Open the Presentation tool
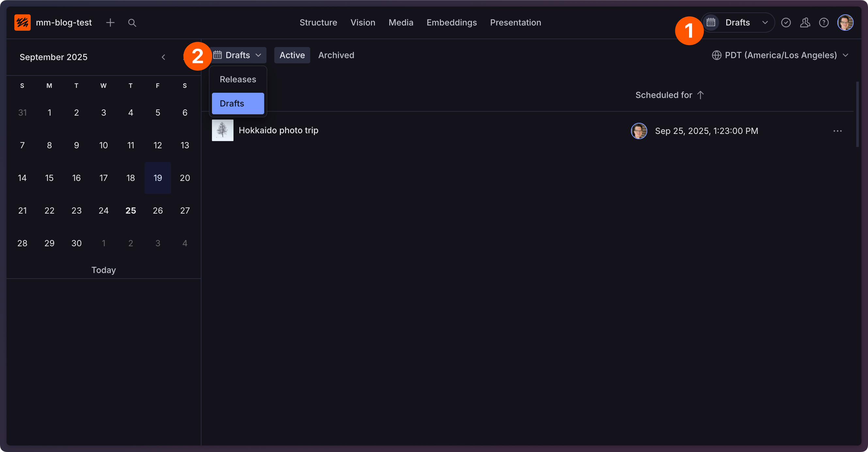The height and width of the screenshot is (452, 868). (x=515, y=23)
